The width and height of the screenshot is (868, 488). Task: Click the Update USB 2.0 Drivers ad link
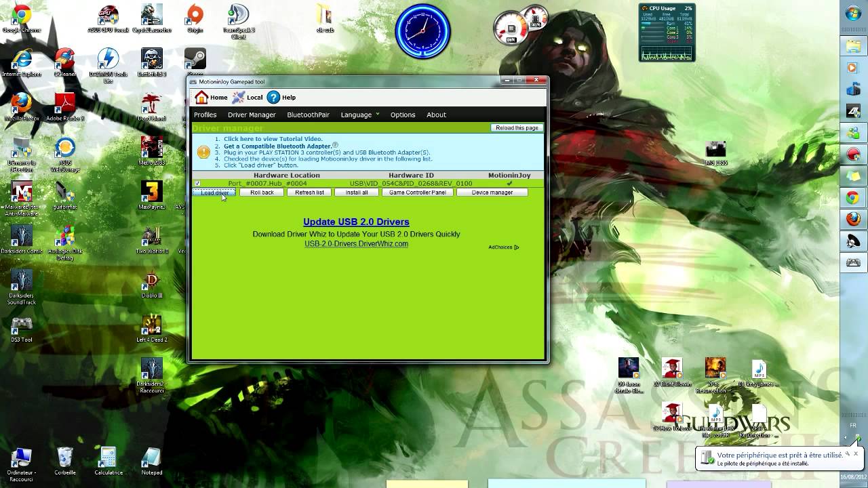coord(356,222)
